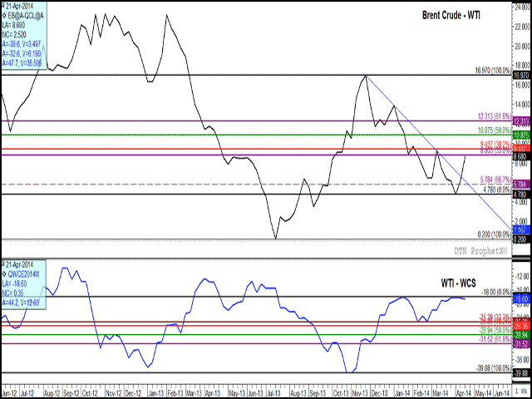532x399 pixels.
Task: Select the -28.94 (50.0%) Fibonacci label
Action: coord(495,330)
